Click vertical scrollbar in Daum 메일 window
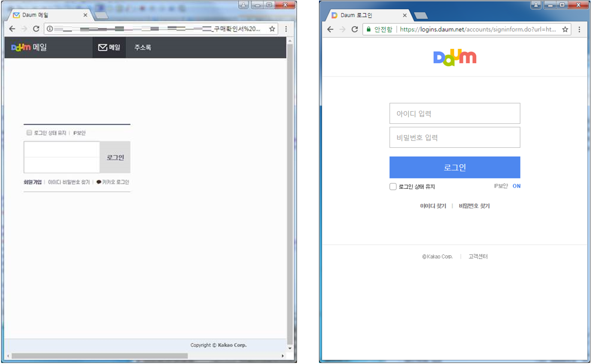Image resolution: width=592 pixels, height=364 pixels. coord(289,194)
